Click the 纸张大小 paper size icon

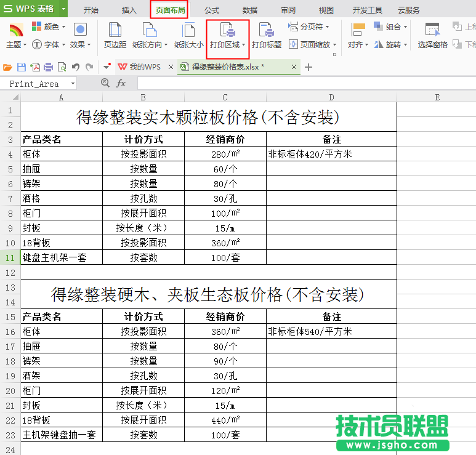[188, 30]
